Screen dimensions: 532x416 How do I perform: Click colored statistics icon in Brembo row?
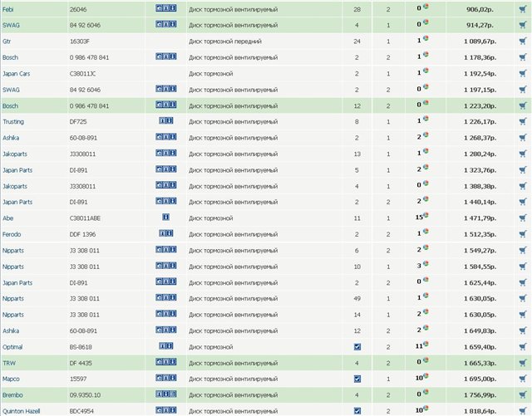coord(426,392)
